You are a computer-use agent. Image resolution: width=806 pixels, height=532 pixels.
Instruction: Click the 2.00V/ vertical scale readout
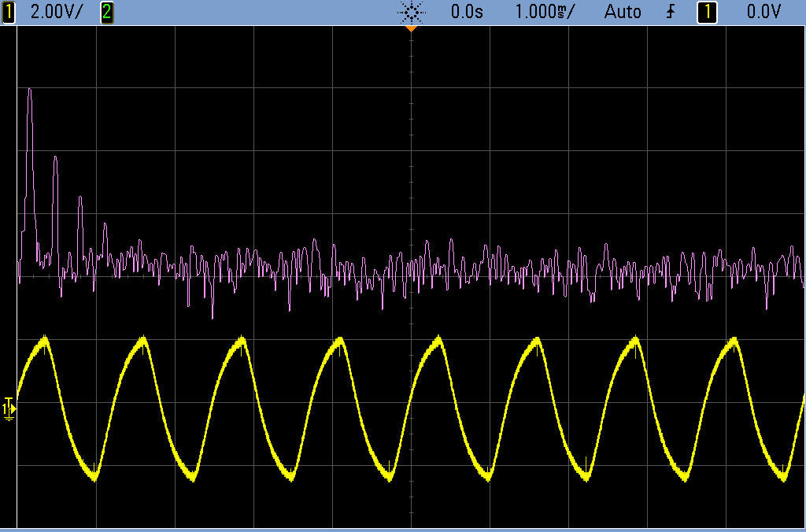(57, 12)
